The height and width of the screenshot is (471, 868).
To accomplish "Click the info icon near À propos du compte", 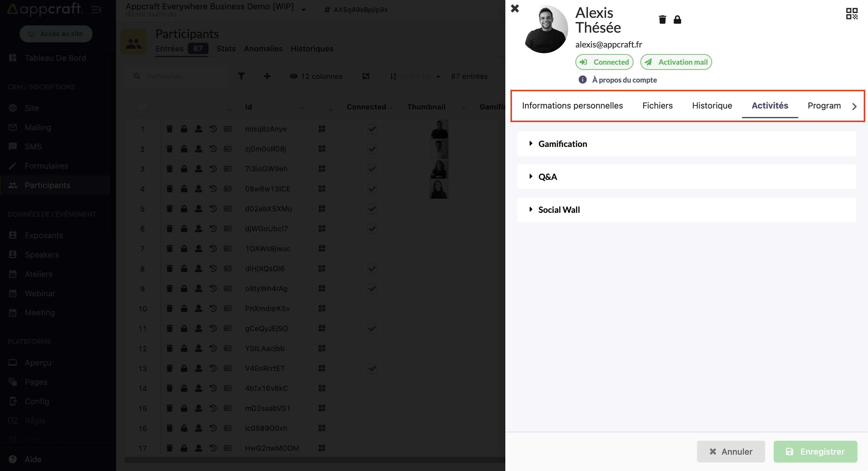I will point(582,80).
